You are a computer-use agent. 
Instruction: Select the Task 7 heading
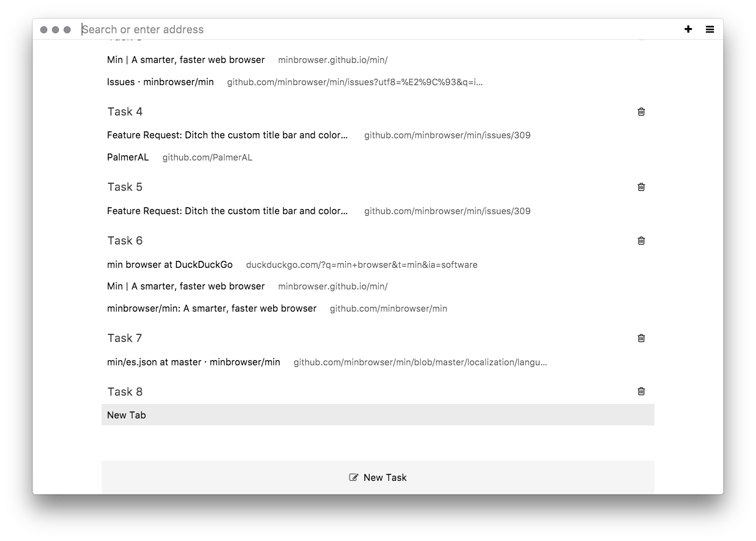pyautogui.click(x=125, y=338)
